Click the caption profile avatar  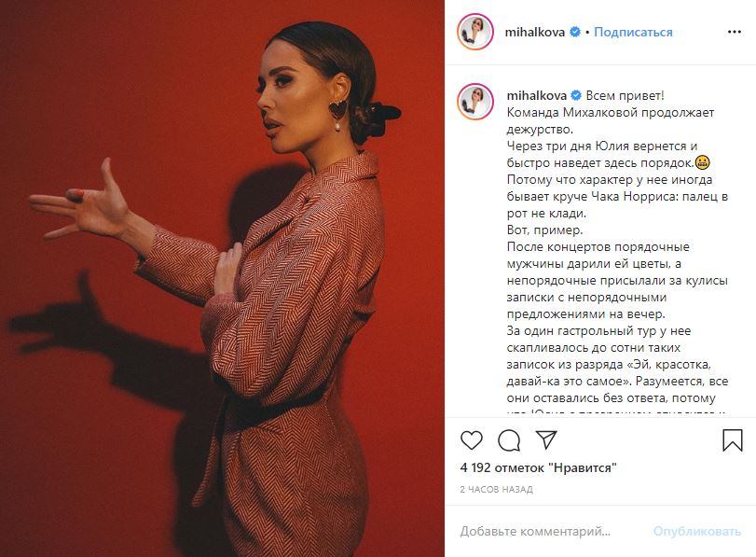tap(475, 102)
